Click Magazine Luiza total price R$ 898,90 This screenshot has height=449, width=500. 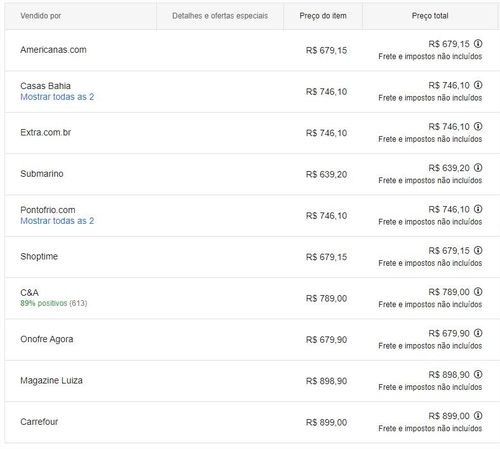click(x=449, y=375)
